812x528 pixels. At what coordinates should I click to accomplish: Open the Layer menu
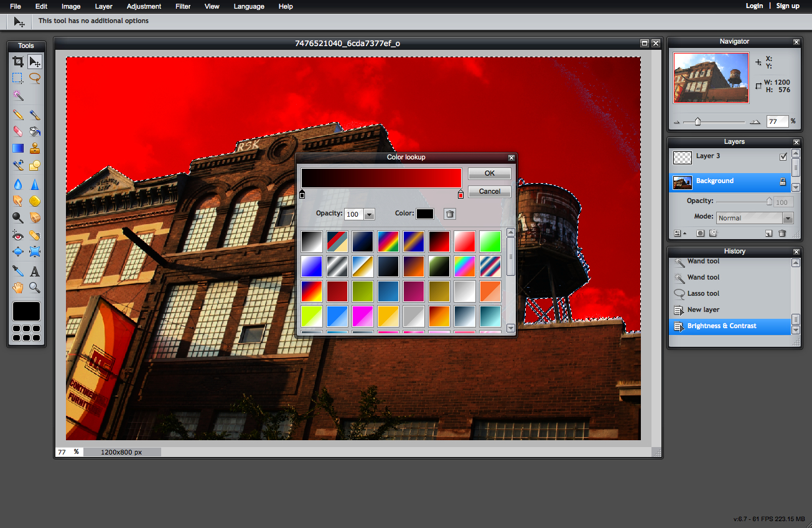point(104,6)
